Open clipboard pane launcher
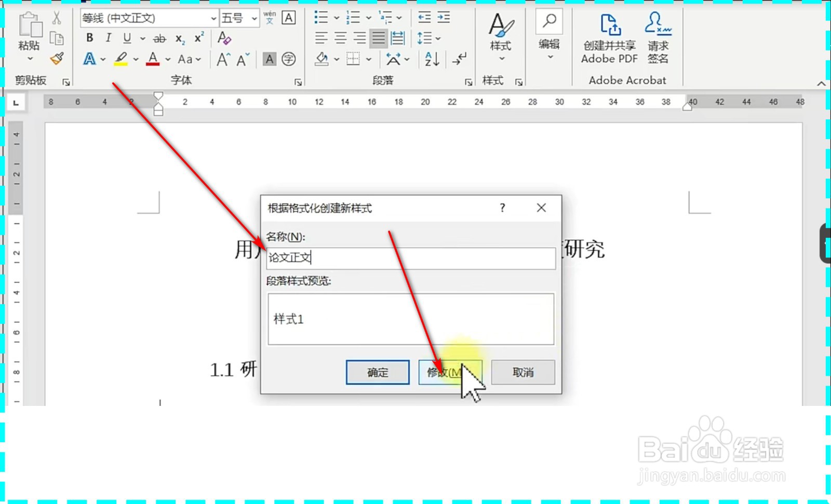Screen dimensions: 831x504 pos(66,82)
